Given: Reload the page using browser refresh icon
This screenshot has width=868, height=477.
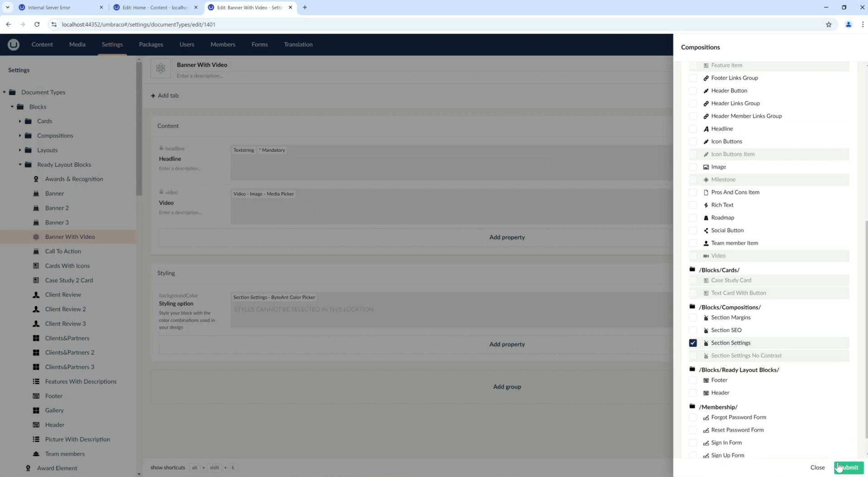Looking at the screenshot, I should click(37, 24).
